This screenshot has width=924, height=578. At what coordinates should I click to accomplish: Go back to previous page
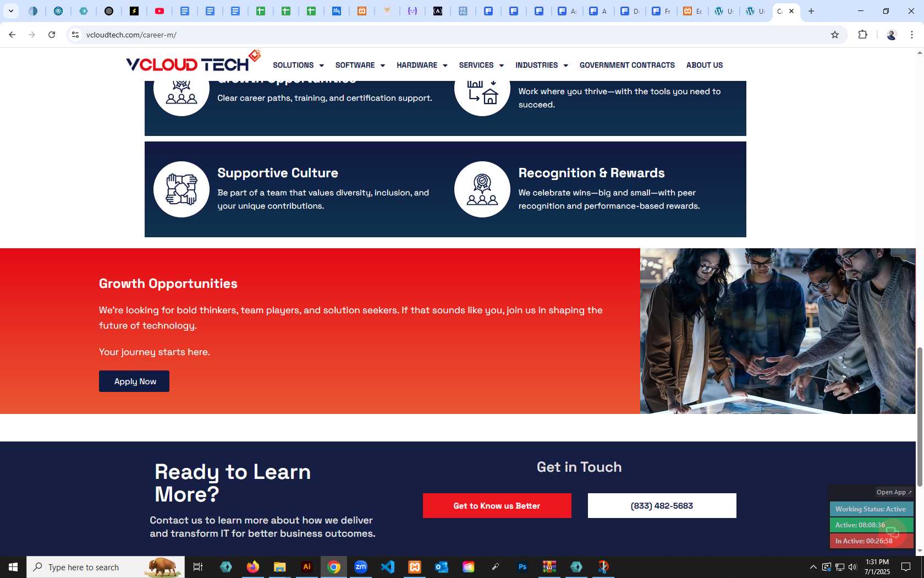(12, 35)
